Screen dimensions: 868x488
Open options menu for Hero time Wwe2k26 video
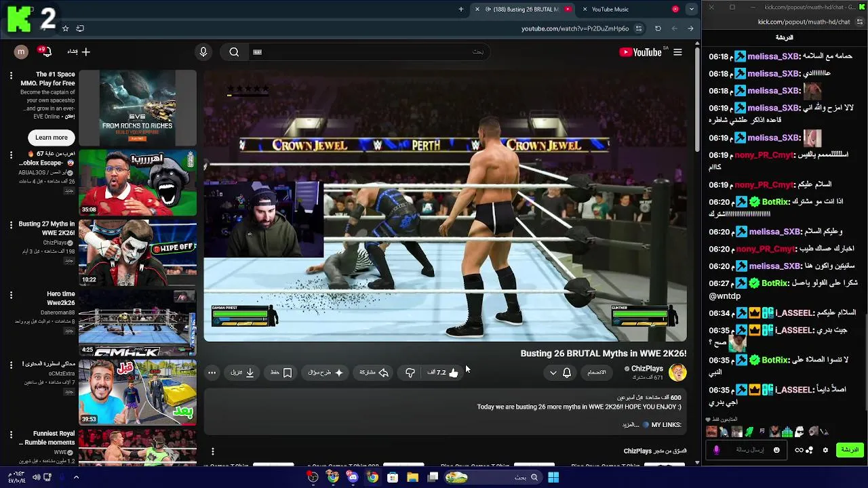pyautogui.click(x=11, y=295)
